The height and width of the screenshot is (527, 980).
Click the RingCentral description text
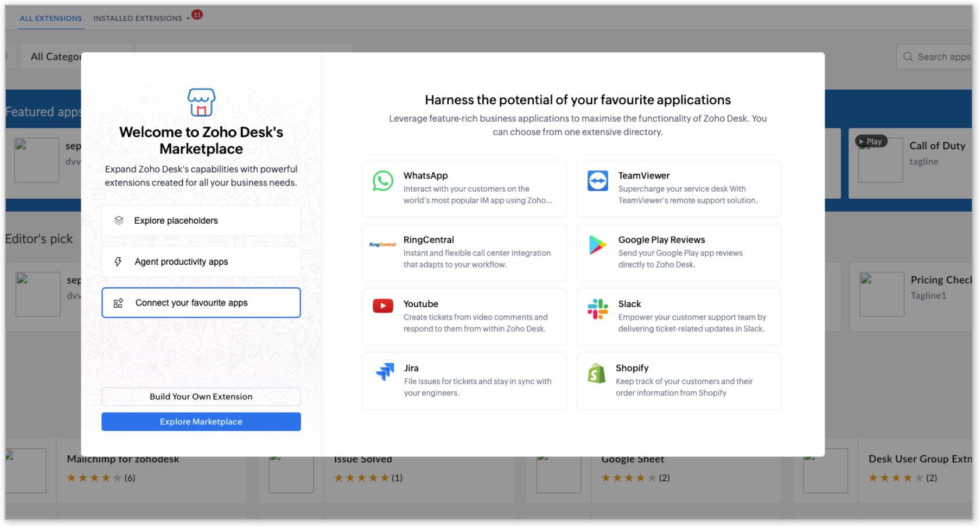(477, 259)
